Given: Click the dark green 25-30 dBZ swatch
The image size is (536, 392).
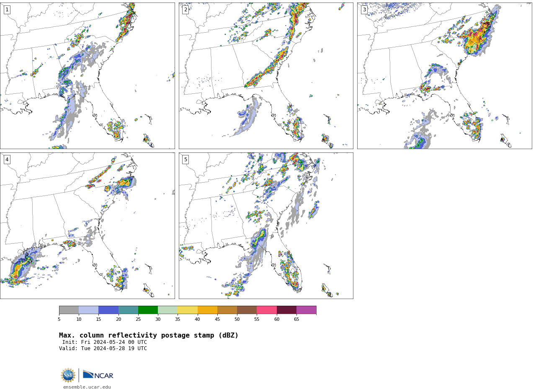Looking at the screenshot, I should [148, 310].
